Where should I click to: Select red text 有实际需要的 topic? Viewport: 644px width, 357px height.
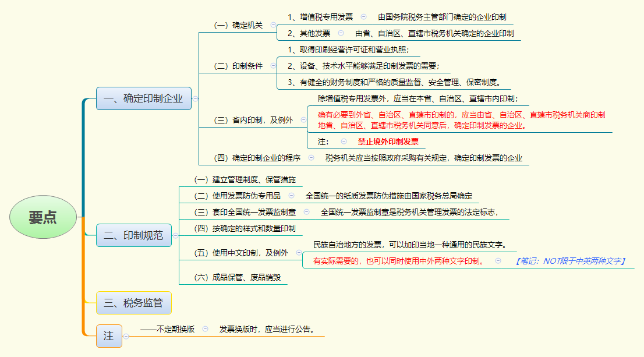click(398, 261)
